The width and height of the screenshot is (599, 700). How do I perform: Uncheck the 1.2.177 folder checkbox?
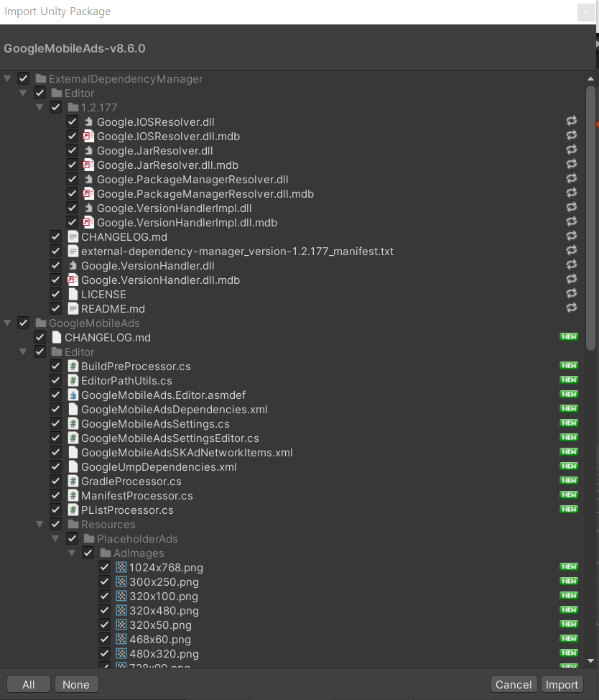click(x=56, y=108)
